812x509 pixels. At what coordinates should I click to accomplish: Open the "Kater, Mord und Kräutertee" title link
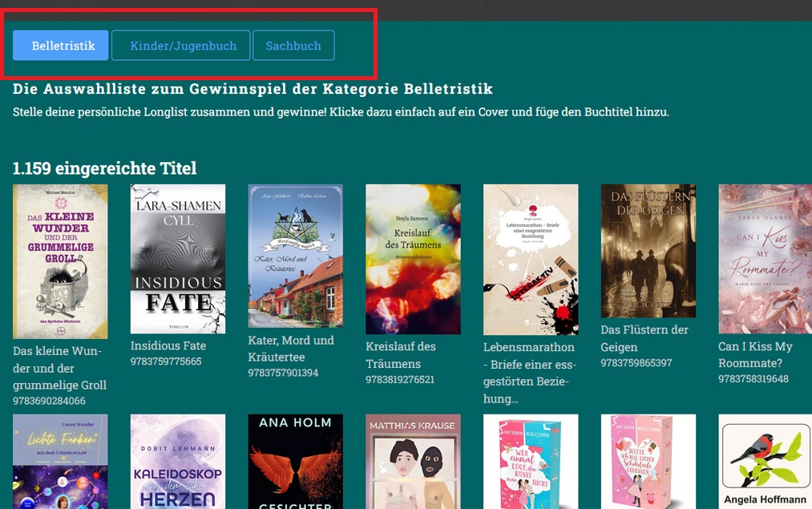(291, 349)
